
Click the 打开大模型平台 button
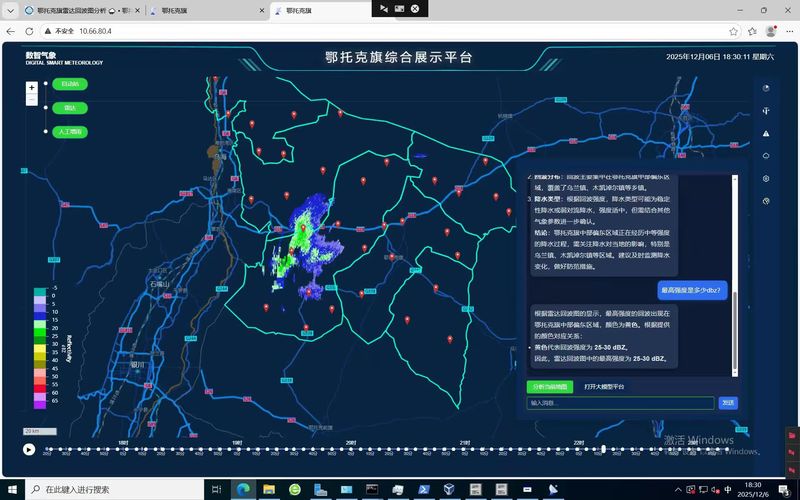(x=604, y=387)
